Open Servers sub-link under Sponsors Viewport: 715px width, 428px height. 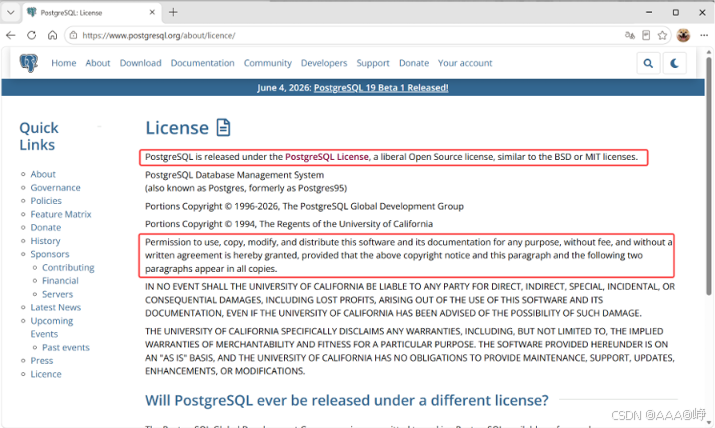click(57, 294)
